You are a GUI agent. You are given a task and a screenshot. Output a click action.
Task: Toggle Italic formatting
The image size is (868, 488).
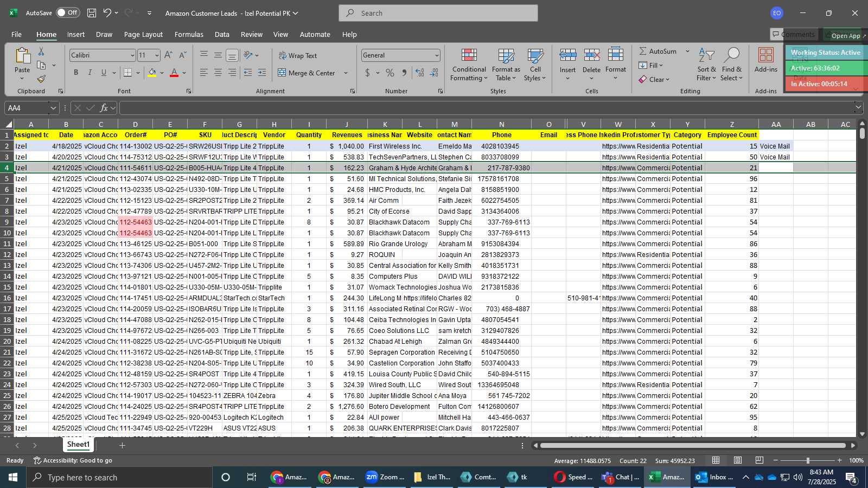(90, 73)
